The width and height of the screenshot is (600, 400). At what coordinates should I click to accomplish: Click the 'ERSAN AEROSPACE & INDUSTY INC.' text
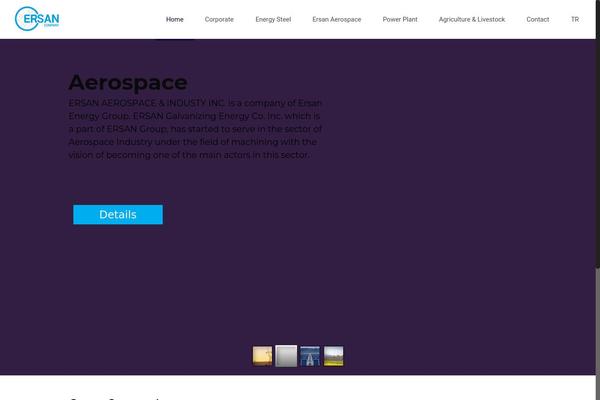(147, 103)
